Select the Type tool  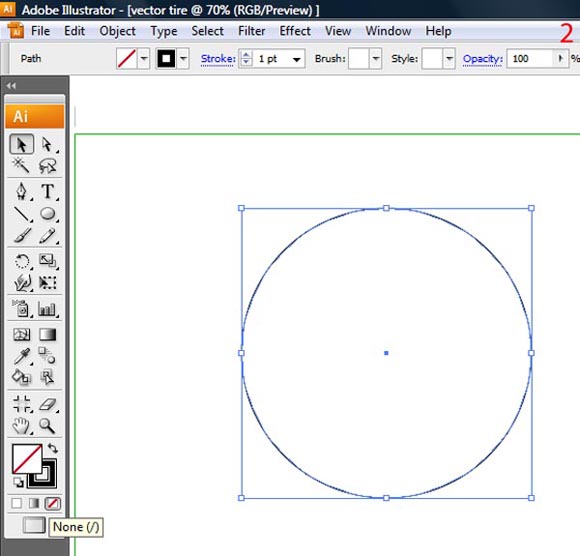coord(47,191)
